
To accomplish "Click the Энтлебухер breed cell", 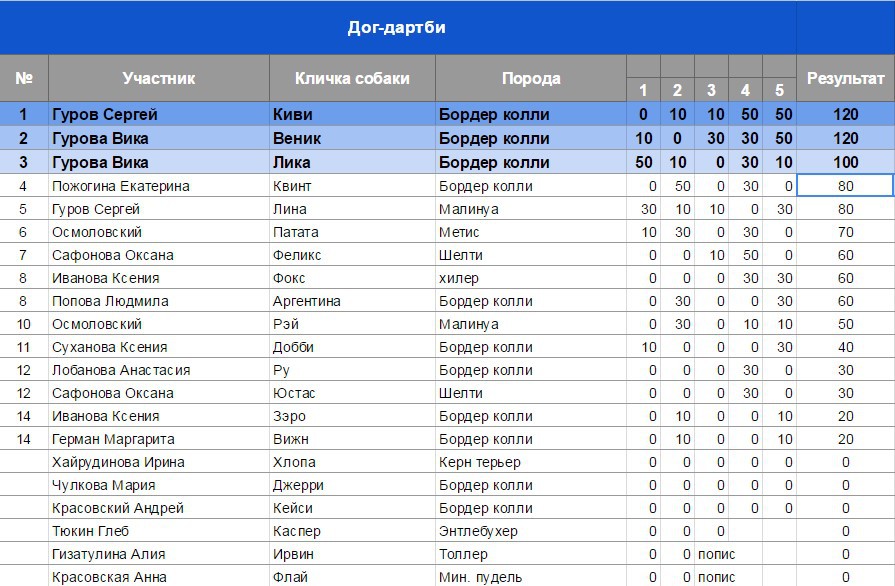I will tap(531, 531).
